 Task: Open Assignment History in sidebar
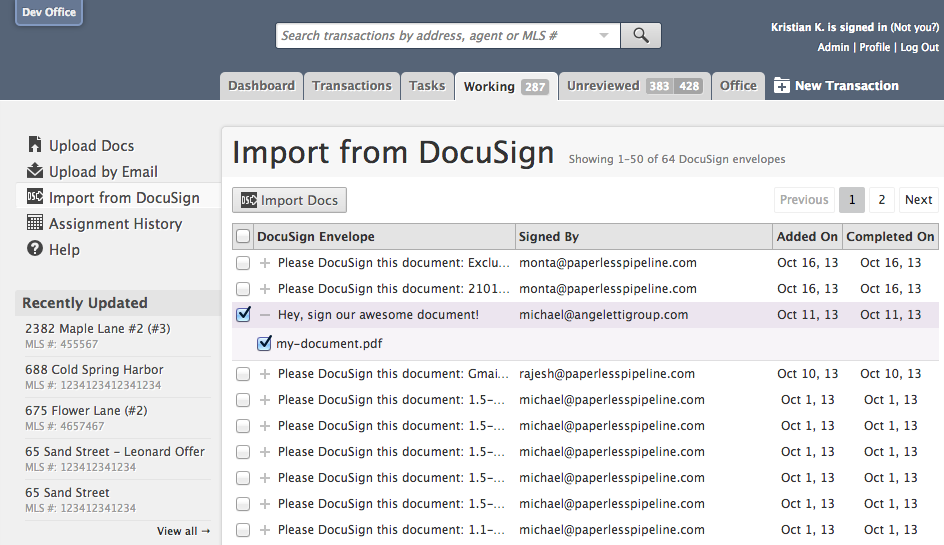pos(115,223)
